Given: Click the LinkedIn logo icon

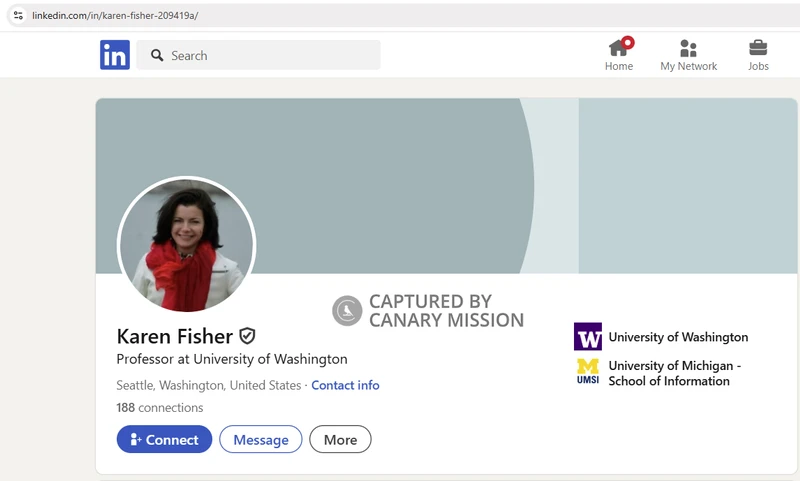Looking at the screenshot, I should coord(115,55).
